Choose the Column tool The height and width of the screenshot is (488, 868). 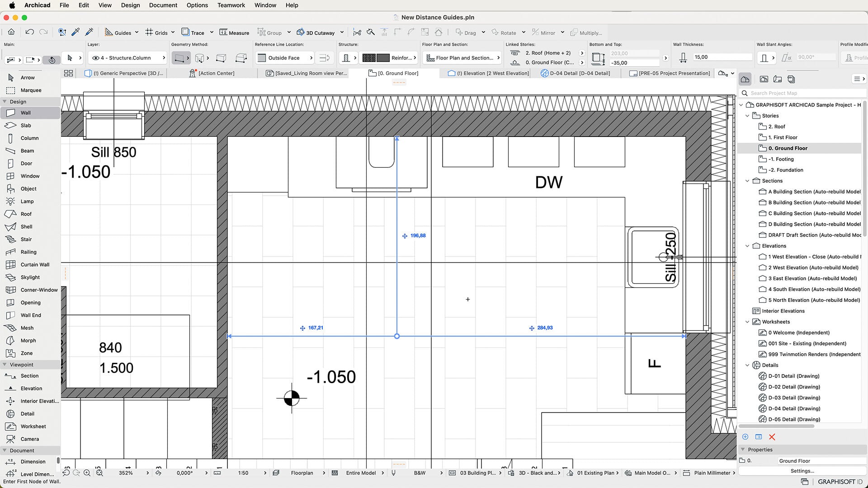(30, 138)
